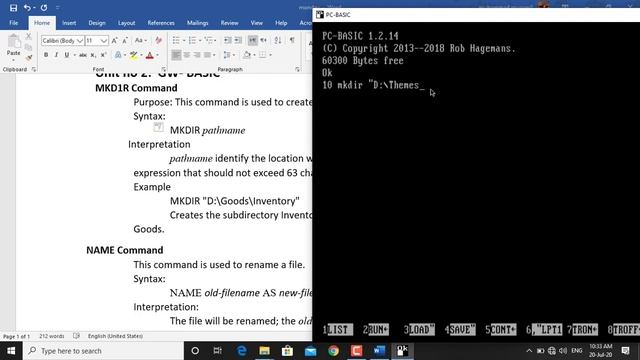Click the Multilevel List icon

coord(209,40)
